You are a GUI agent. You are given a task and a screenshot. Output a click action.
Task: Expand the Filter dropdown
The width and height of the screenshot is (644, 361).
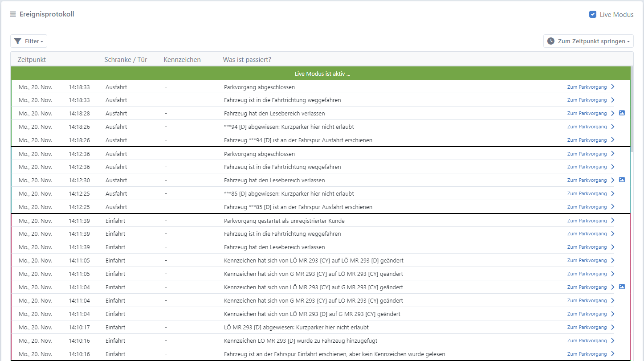29,41
